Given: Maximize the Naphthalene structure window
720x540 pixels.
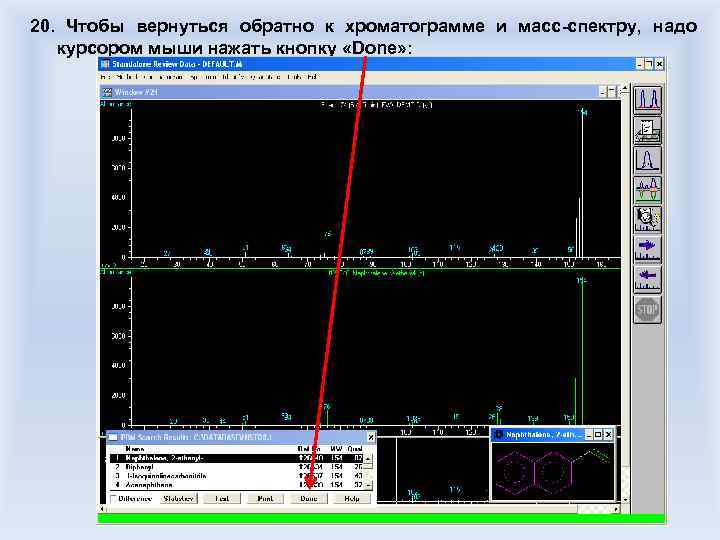Looking at the screenshot, I should click(598, 434).
